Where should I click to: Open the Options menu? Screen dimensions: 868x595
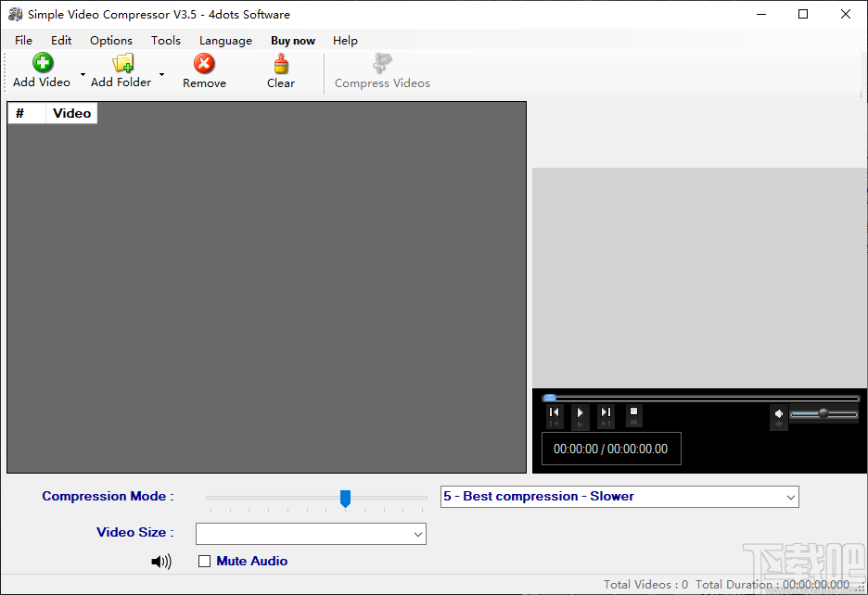[111, 40]
